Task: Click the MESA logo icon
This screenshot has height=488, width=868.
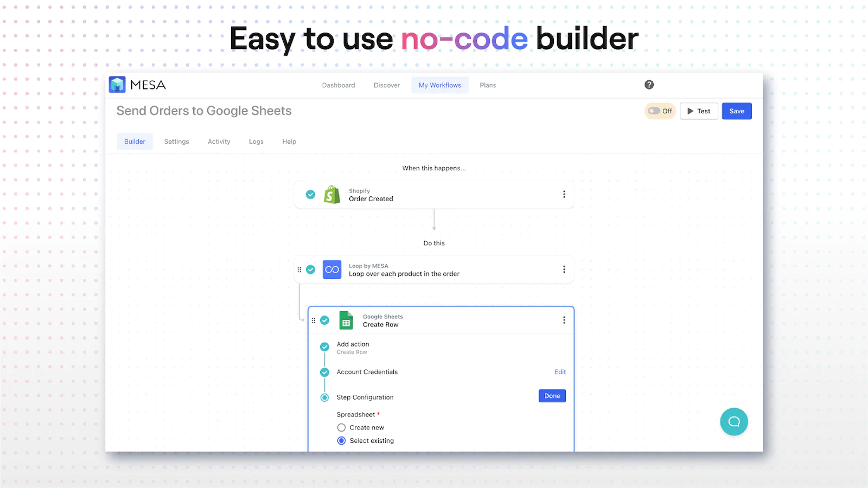Action: coord(117,85)
